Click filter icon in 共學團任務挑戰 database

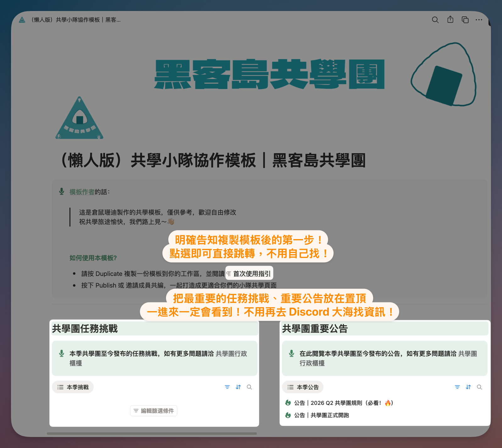[227, 387]
